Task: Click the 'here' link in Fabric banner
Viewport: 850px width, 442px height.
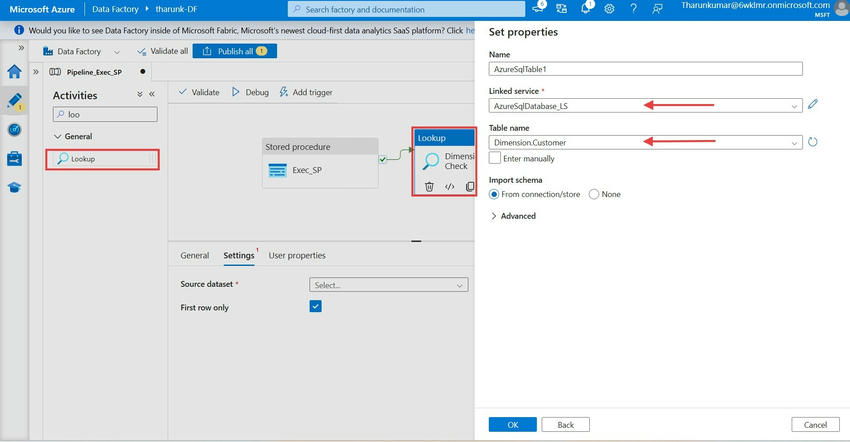Action: (x=470, y=30)
